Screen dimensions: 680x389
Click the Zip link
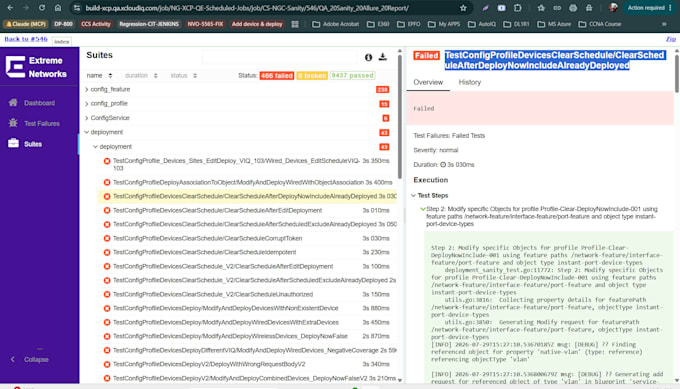point(670,39)
